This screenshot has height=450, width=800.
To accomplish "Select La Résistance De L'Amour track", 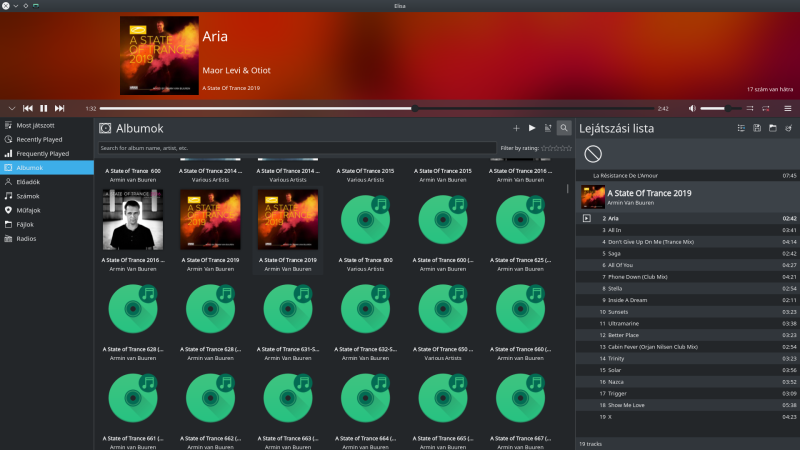I will pyautogui.click(x=687, y=176).
